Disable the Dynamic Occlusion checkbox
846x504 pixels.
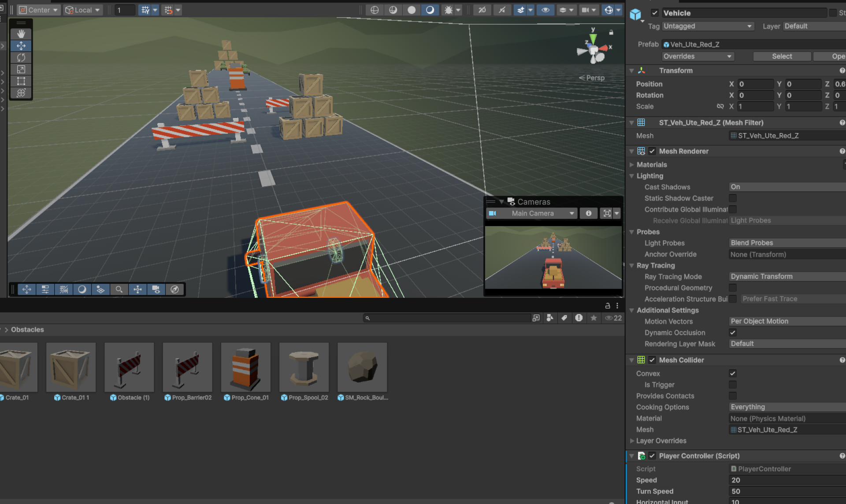732,333
